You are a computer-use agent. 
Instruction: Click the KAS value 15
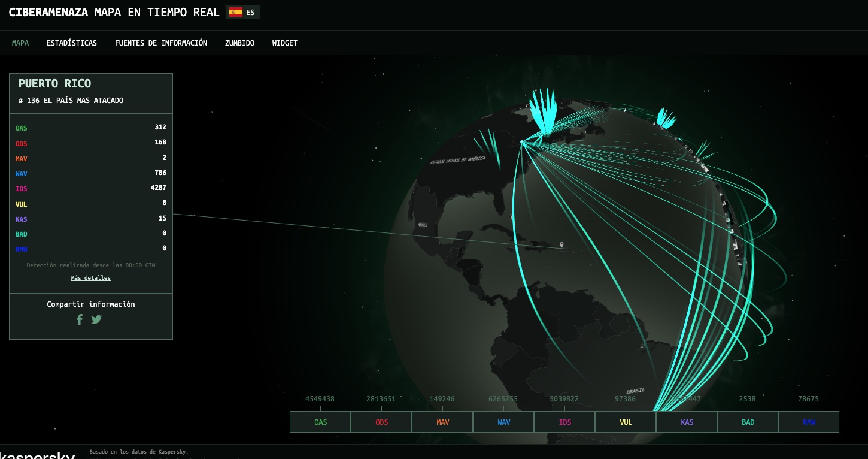[x=163, y=218]
